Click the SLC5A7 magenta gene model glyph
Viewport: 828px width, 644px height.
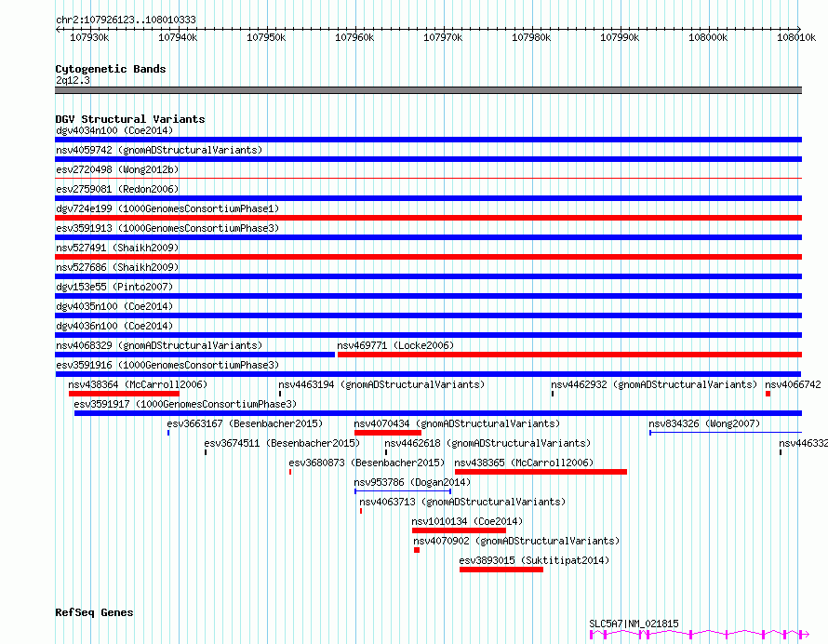click(x=700, y=634)
